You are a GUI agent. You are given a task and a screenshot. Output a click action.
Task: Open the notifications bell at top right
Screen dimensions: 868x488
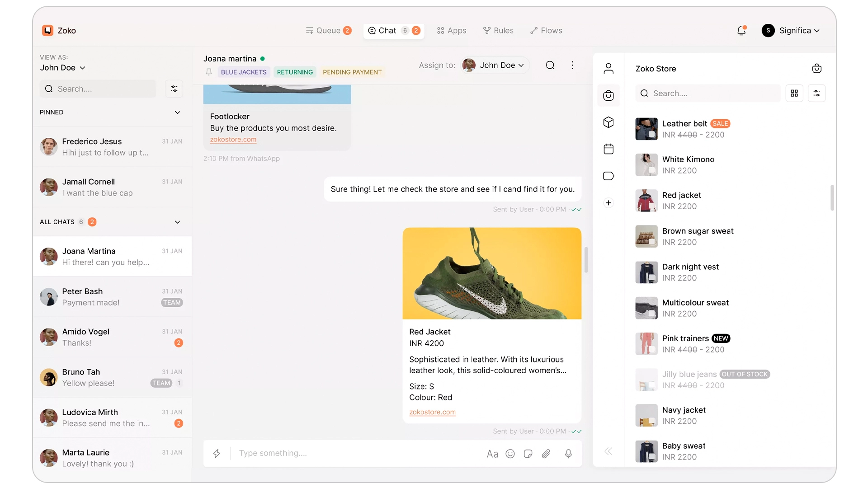[x=741, y=30]
